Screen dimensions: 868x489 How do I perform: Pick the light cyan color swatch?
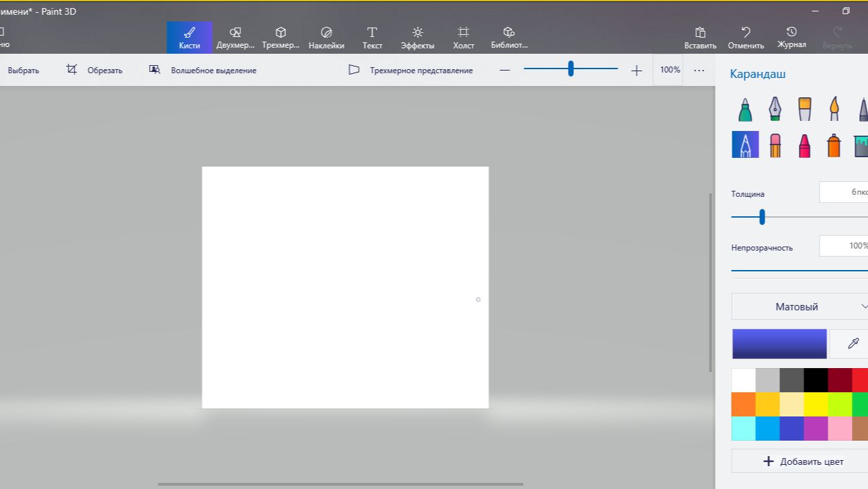[x=743, y=429]
